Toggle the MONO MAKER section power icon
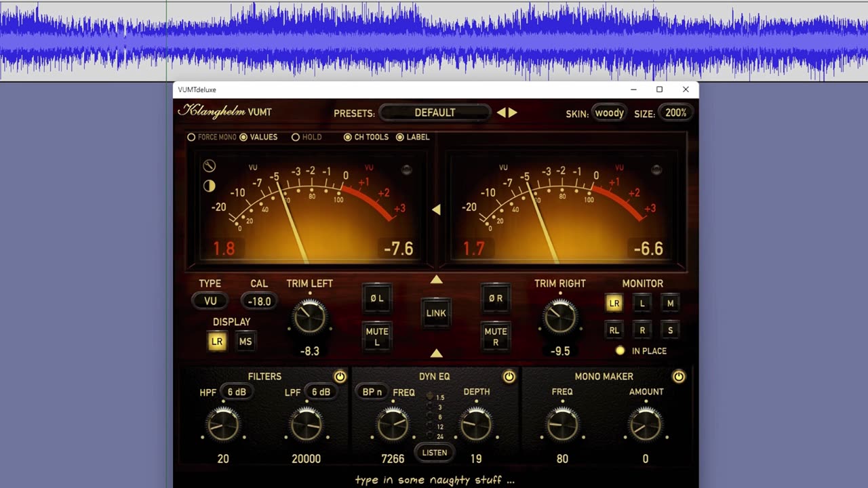 [678, 377]
